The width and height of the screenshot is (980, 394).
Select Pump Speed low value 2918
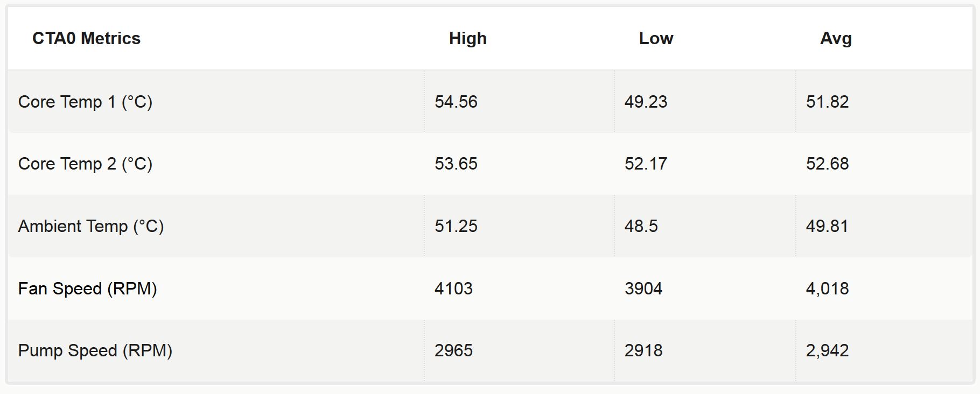tap(643, 350)
